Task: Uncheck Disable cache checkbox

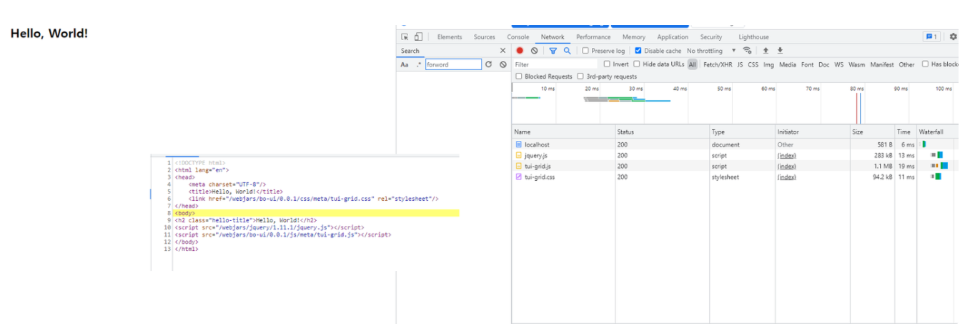Action: tap(638, 51)
